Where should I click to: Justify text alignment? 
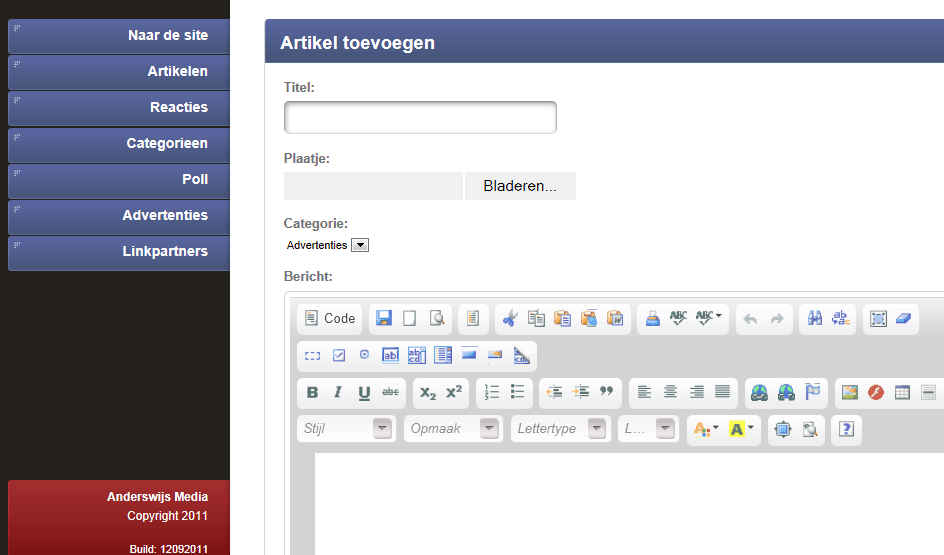[x=722, y=392]
